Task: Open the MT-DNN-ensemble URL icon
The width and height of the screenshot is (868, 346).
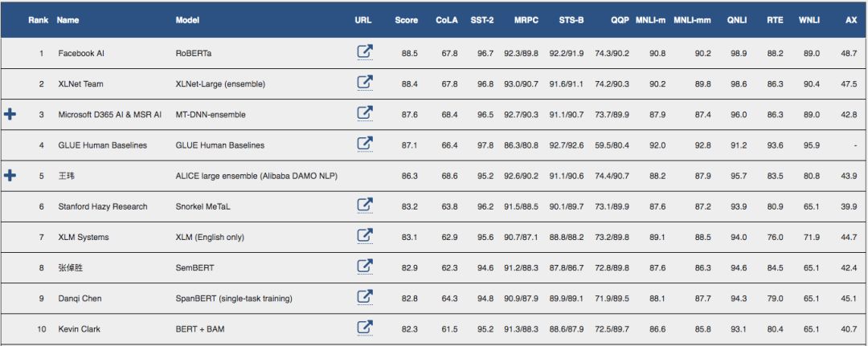Action: tap(365, 114)
